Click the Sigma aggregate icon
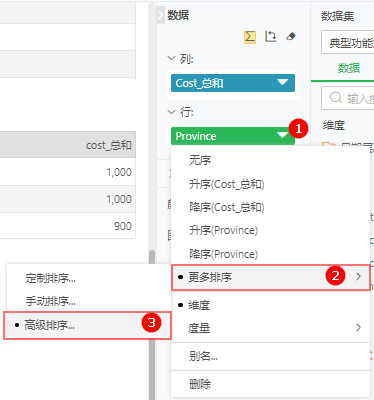 click(250, 37)
